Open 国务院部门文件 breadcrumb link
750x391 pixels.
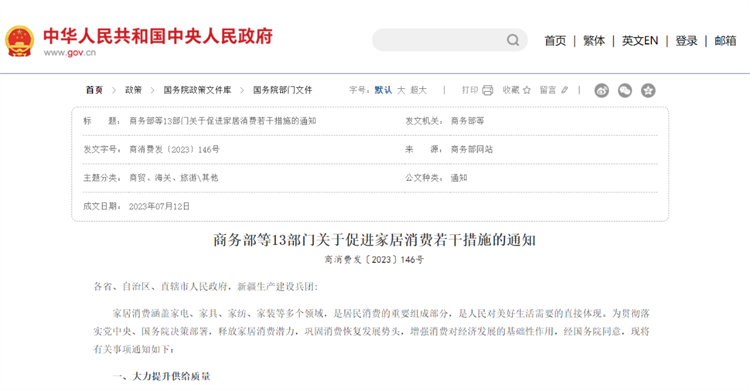click(x=282, y=90)
